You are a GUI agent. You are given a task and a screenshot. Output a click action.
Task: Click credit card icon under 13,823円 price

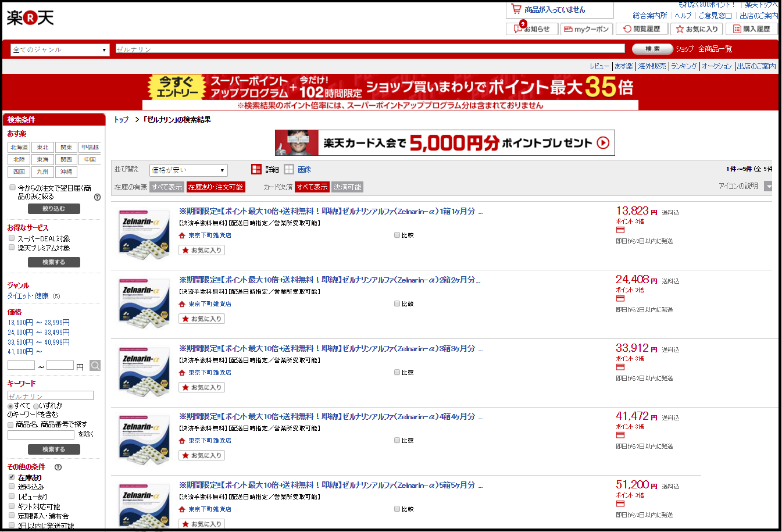(x=620, y=230)
